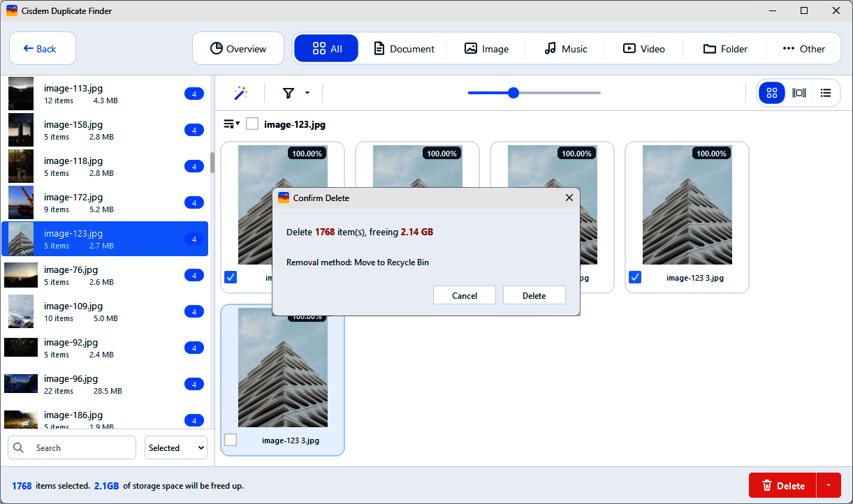The image size is (853, 504).
Task: Focus the Search input field
Action: click(72, 448)
